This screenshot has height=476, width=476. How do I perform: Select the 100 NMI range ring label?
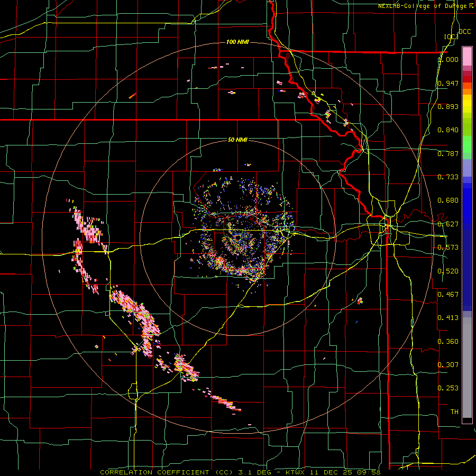(x=237, y=42)
